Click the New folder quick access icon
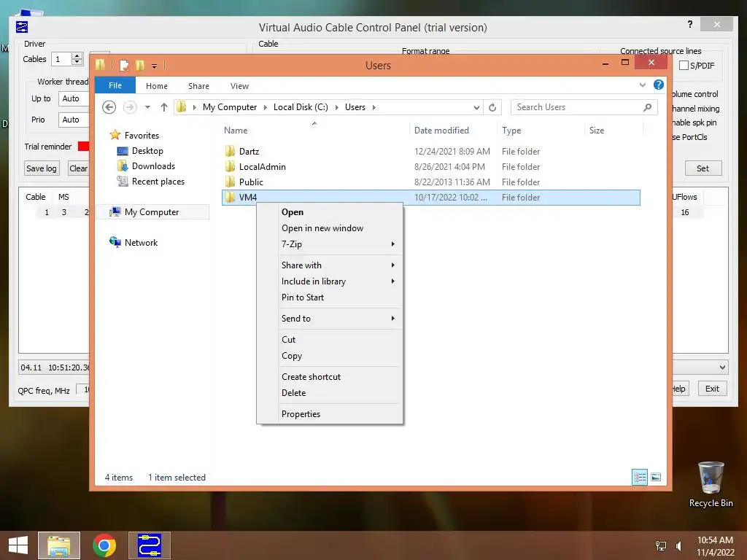The height and width of the screenshot is (560, 747). [x=140, y=65]
